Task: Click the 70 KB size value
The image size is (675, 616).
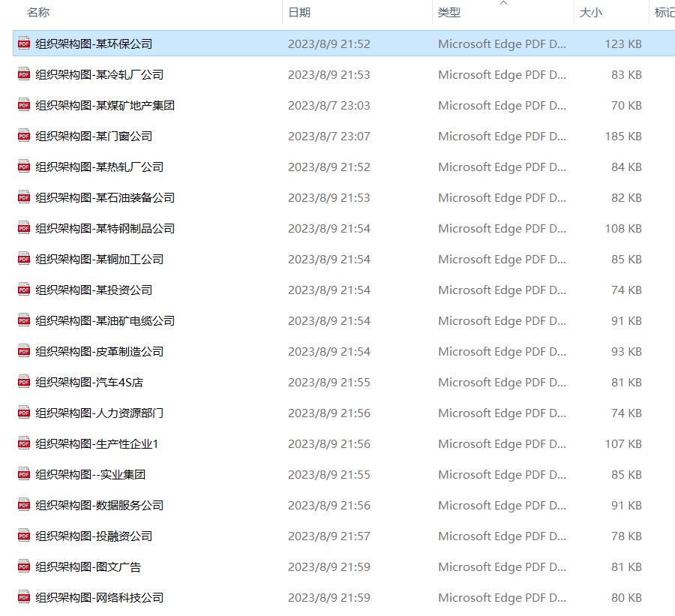Action: [x=626, y=106]
